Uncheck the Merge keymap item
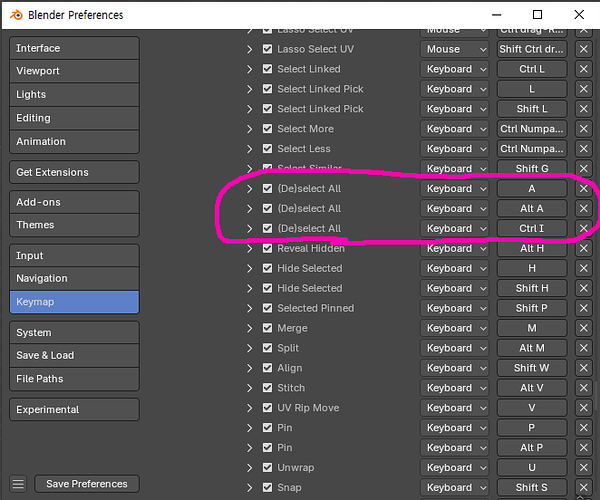 pyautogui.click(x=267, y=328)
